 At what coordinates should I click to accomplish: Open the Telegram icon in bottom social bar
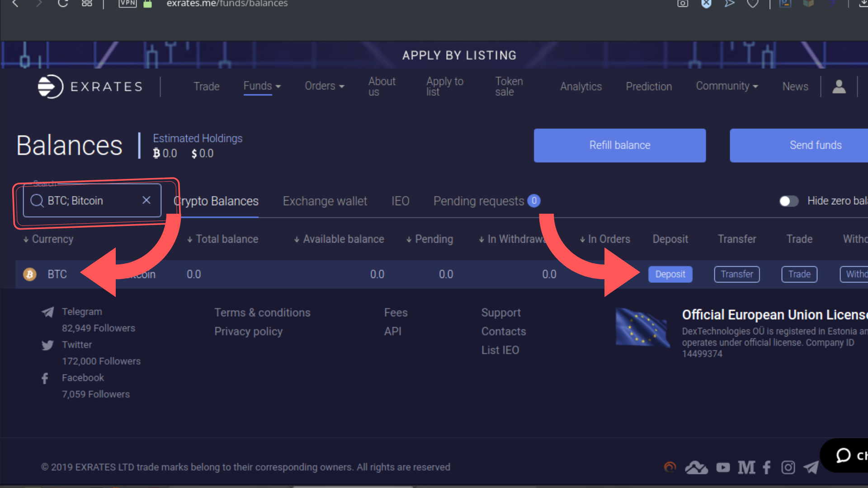tap(811, 467)
